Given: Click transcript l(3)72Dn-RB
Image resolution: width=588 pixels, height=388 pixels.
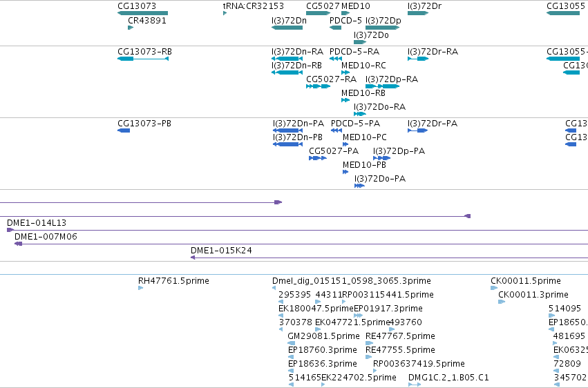Looking at the screenshot, I should coord(287,72).
